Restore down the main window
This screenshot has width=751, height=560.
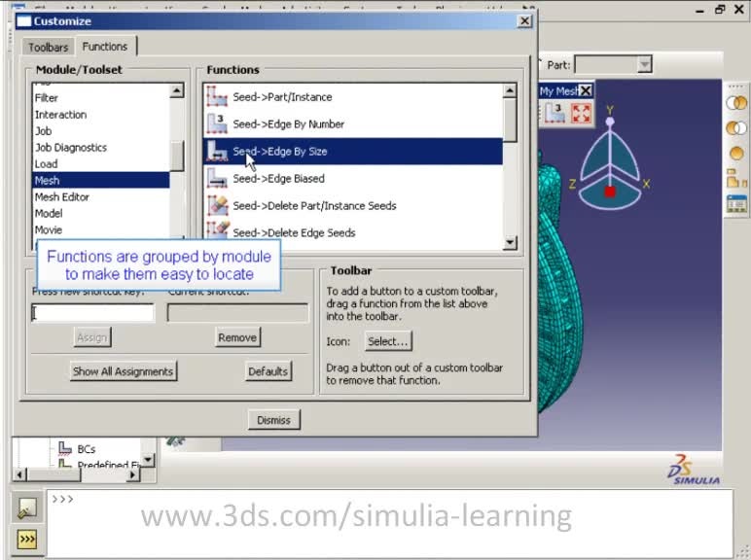pos(720,10)
